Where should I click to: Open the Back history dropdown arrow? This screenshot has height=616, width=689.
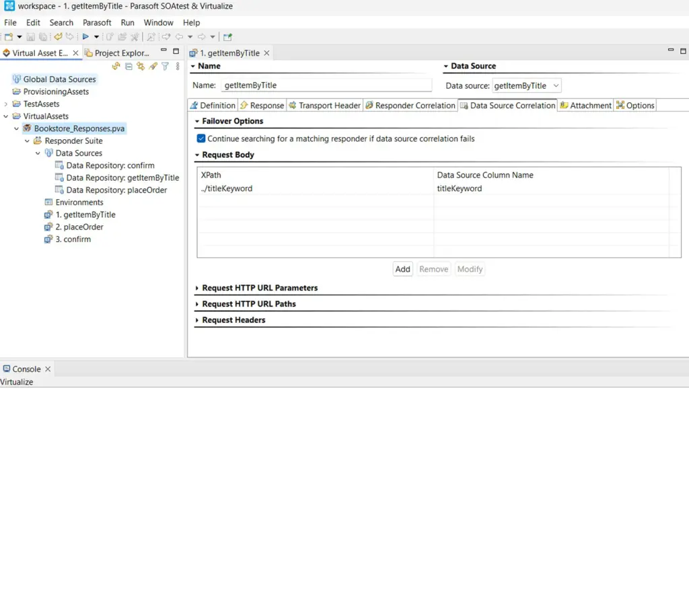pyautogui.click(x=190, y=37)
